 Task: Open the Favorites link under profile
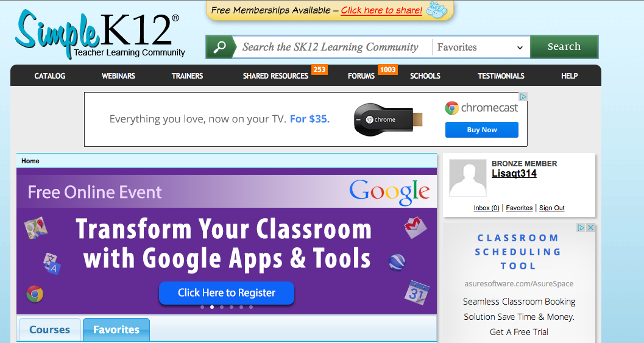(x=519, y=208)
